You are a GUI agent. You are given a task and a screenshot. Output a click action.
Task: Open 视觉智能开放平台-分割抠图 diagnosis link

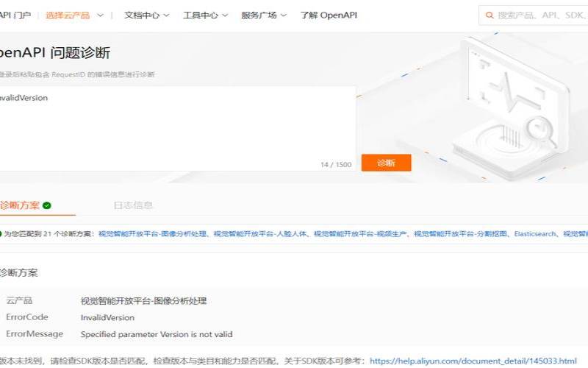pos(461,234)
